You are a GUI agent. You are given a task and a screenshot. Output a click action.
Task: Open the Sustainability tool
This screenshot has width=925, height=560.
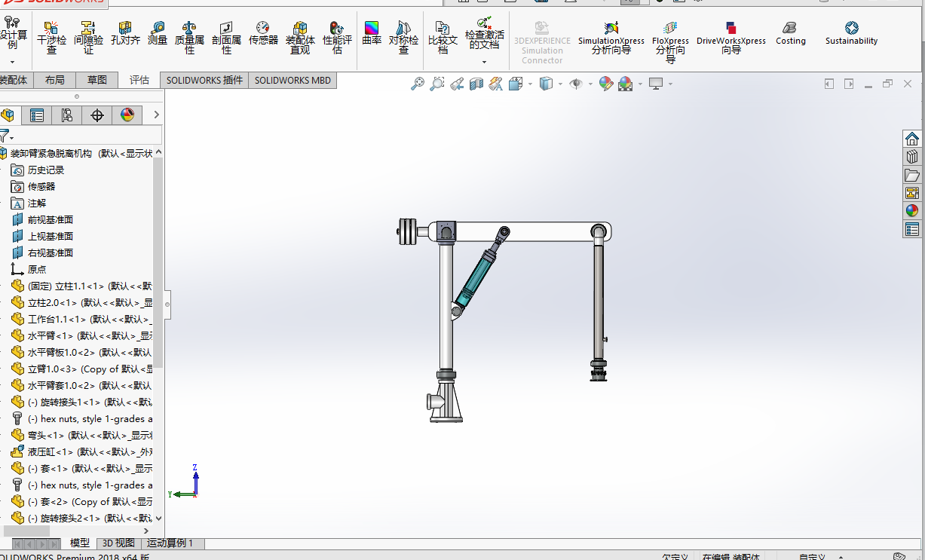851,34
